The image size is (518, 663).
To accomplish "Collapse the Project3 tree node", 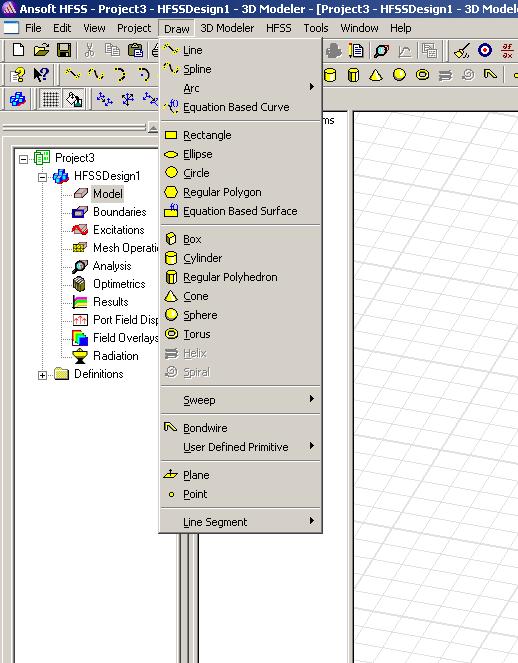I will point(24,159).
